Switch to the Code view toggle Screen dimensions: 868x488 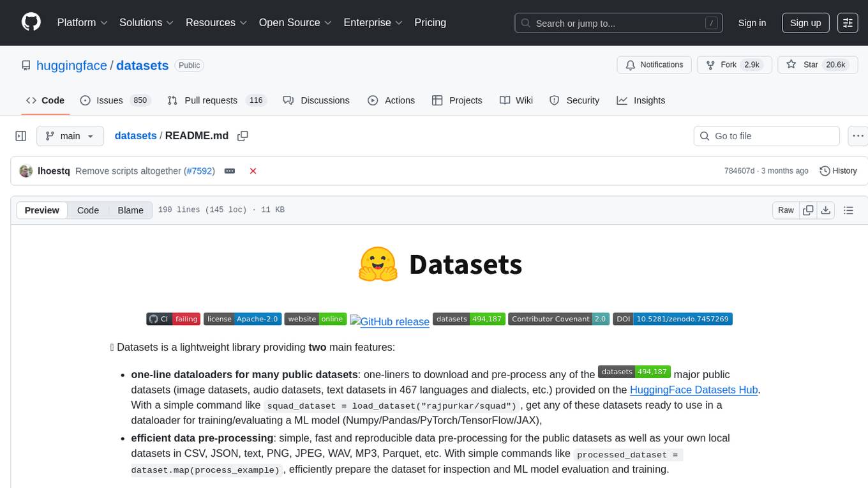tap(88, 210)
